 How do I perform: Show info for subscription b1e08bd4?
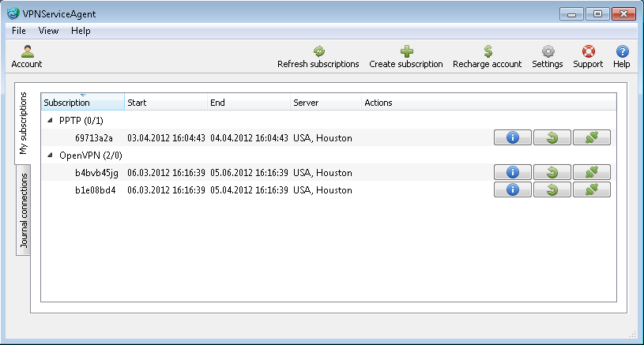(x=513, y=189)
